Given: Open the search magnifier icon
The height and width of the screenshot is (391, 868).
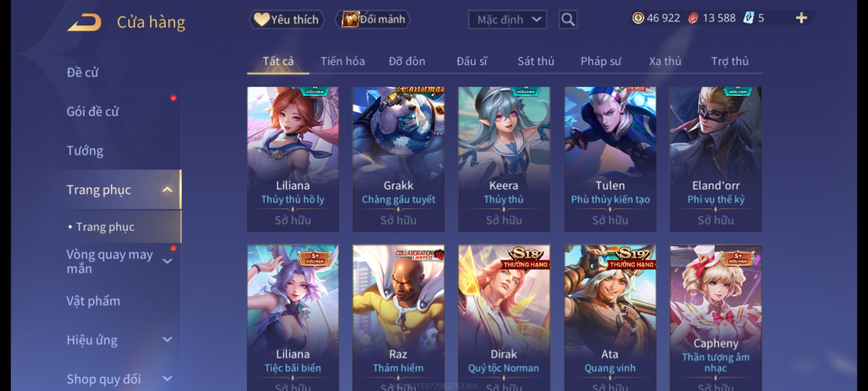Looking at the screenshot, I should click(568, 20).
